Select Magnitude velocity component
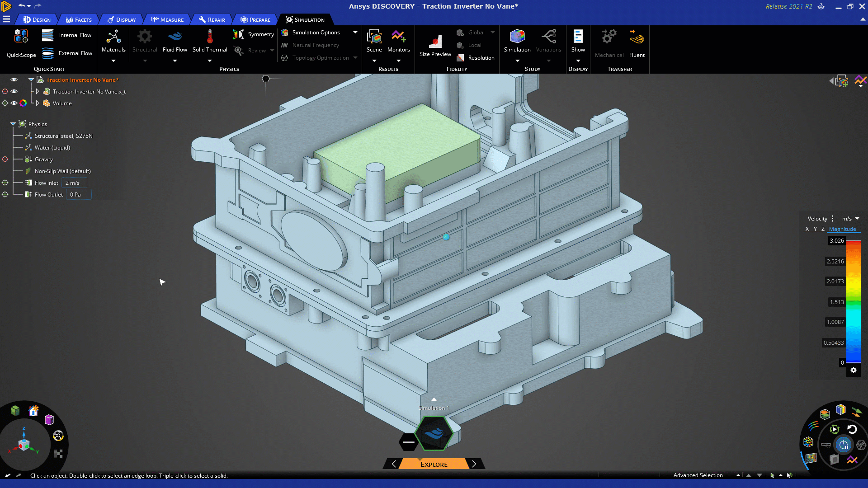868x488 pixels. click(x=842, y=229)
